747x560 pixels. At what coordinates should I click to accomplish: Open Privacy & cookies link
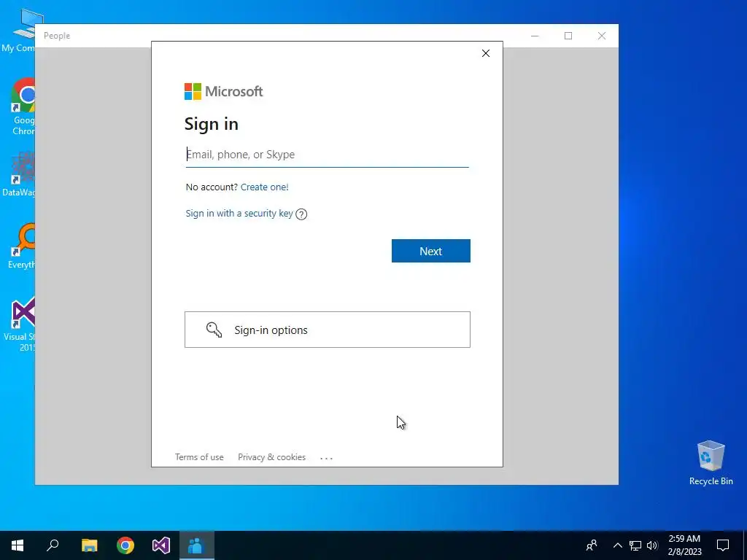pos(271,457)
